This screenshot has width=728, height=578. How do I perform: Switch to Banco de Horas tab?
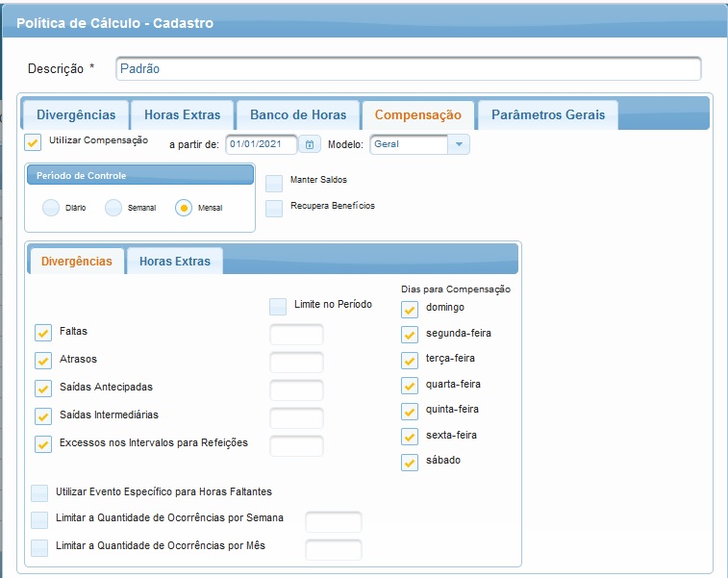tap(298, 114)
